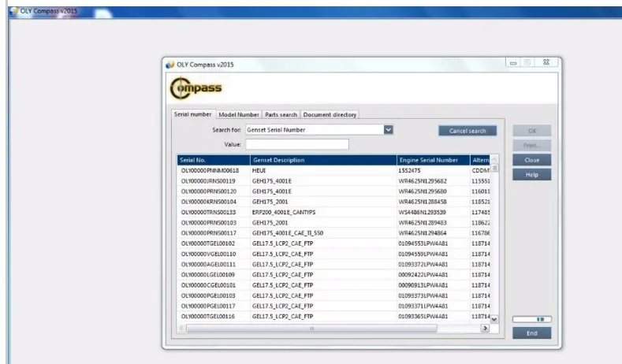Open Help from the side buttons
This screenshot has height=364, width=622.
click(531, 175)
